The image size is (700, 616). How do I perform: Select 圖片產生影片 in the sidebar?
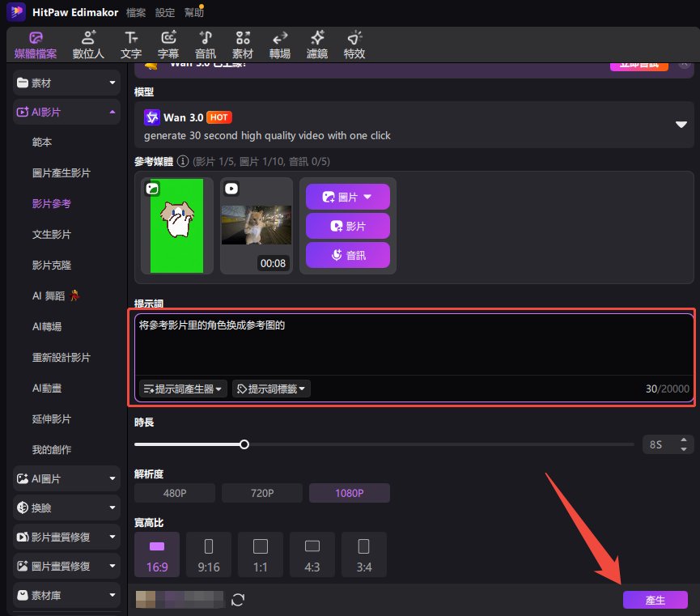62,173
